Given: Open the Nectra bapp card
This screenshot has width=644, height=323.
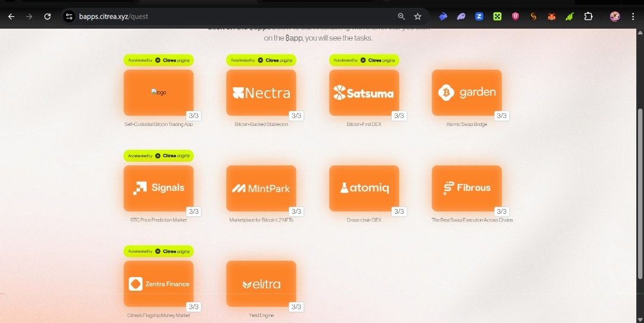Looking at the screenshot, I should pos(261,93).
